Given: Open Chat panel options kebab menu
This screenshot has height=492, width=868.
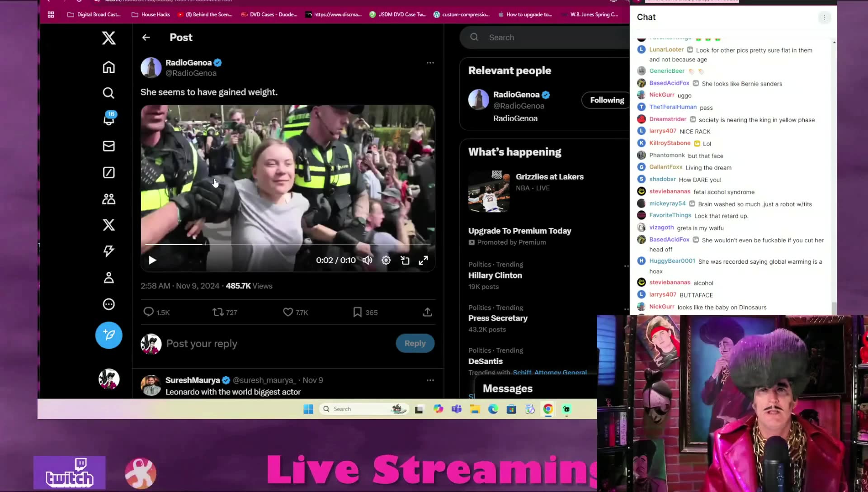Looking at the screenshot, I should [x=824, y=18].
